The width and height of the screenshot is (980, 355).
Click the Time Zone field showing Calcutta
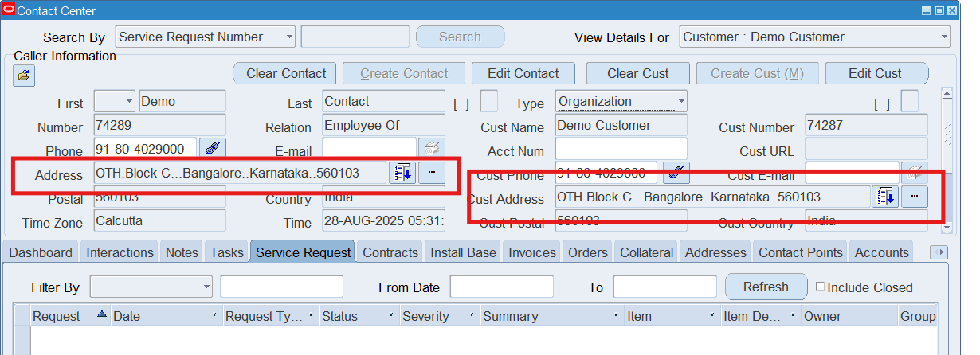coord(159,220)
